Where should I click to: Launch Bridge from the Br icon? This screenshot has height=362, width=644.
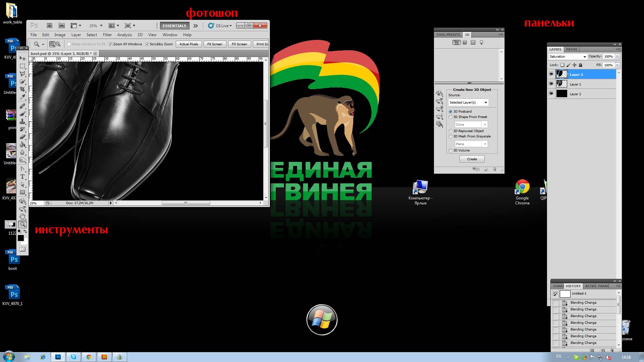(x=50, y=25)
